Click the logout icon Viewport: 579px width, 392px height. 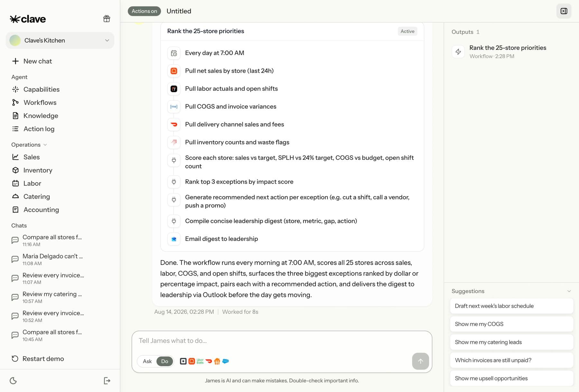(107, 381)
